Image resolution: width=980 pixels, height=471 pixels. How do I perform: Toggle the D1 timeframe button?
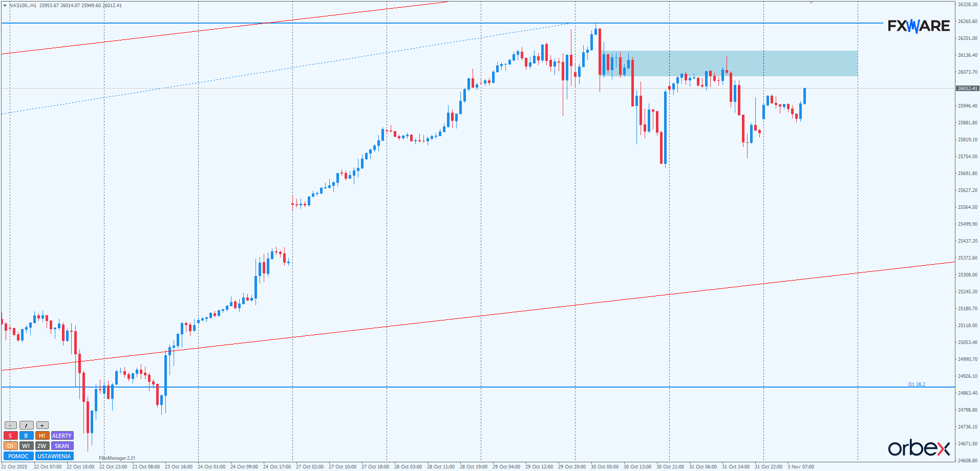pos(10,446)
